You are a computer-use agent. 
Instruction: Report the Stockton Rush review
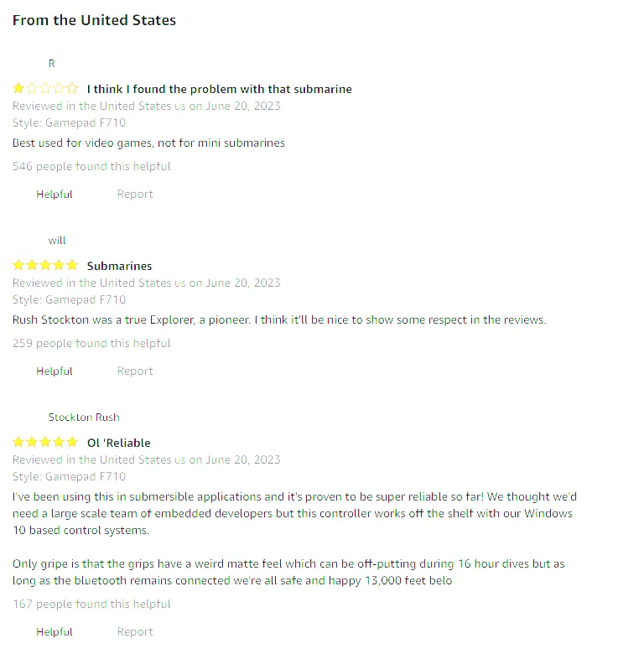pos(135,632)
